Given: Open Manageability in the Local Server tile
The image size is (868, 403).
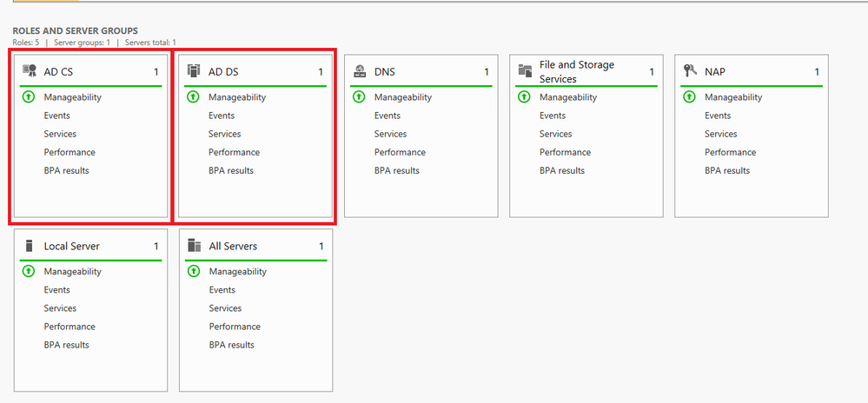Looking at the screenshot, I should [x=72, y=272].
